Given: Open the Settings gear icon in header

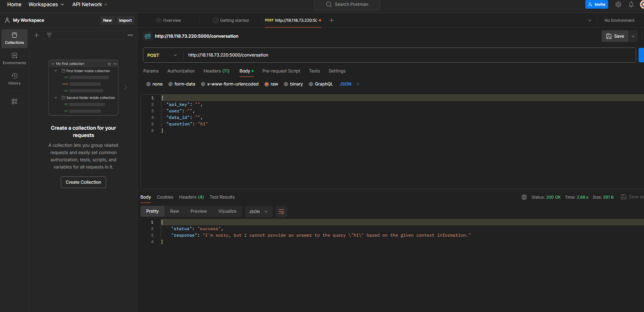Looking at the screenshot, I should coord(618,4).
